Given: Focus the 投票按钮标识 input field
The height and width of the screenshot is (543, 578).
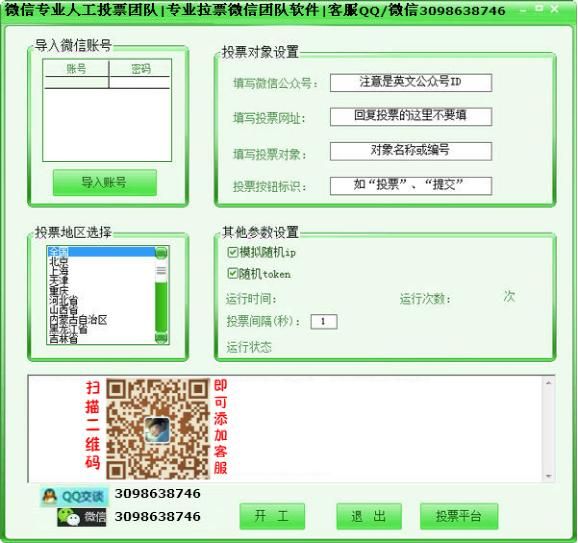Looking at the screenshot, I should click(x=411, y=185).
